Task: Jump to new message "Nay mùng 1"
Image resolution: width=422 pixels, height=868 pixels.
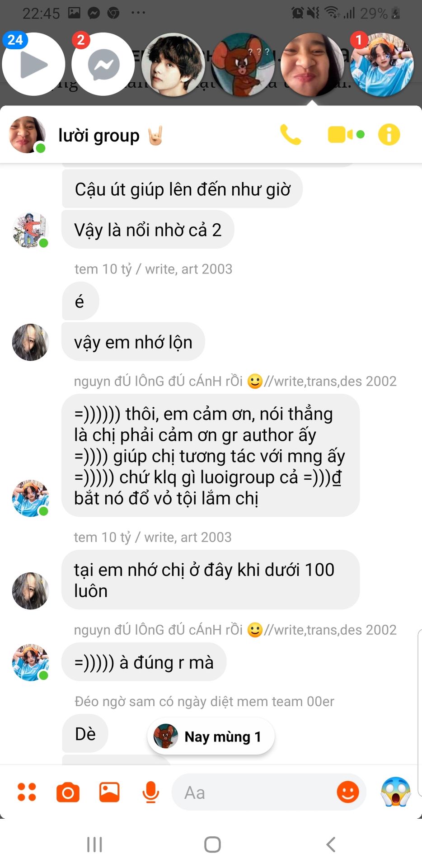Action: [211, 736]
